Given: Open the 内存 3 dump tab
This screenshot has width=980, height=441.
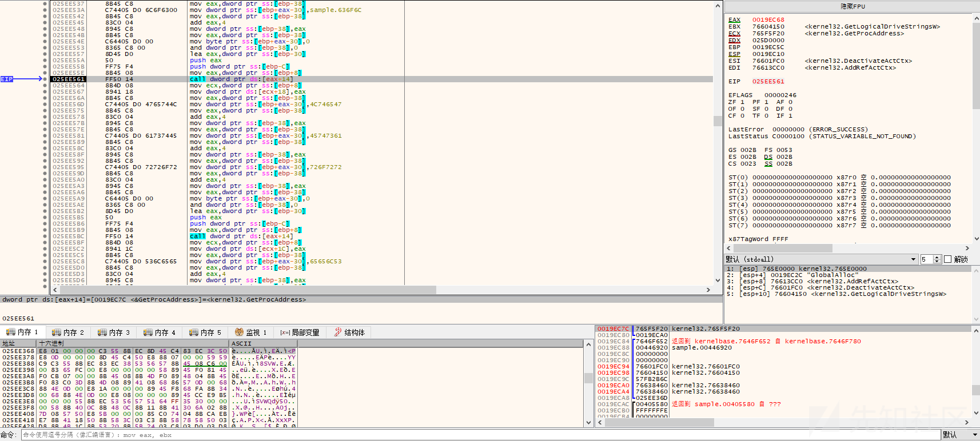Looking at the screenshot, I should (x=113, y=332).
